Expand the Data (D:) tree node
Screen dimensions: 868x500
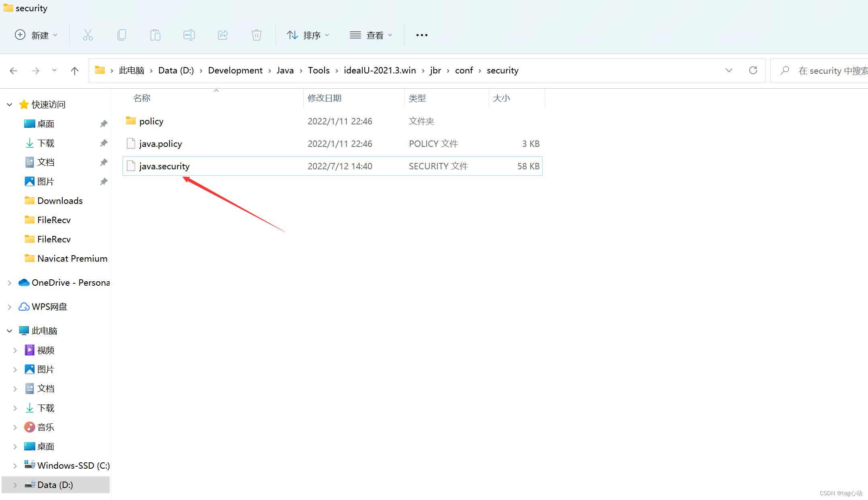(15, 485)
